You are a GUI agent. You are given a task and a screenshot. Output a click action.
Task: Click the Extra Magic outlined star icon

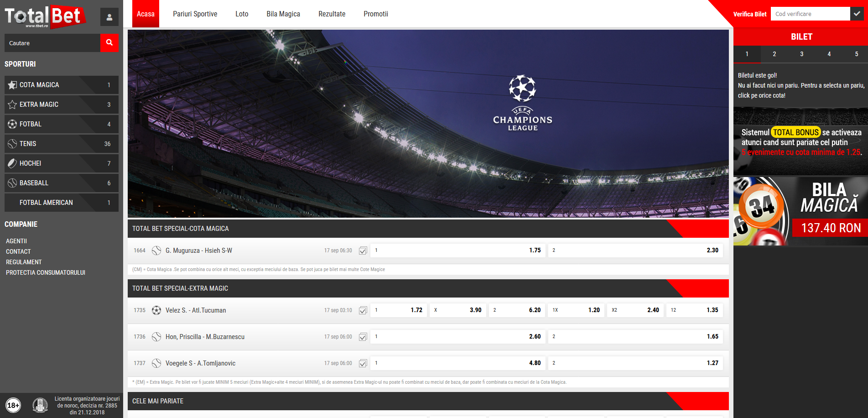click(x=12, y=104)
